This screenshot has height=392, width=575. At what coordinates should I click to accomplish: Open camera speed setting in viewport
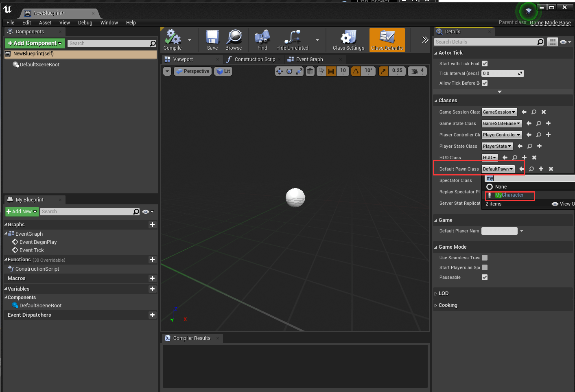point(418,71)
